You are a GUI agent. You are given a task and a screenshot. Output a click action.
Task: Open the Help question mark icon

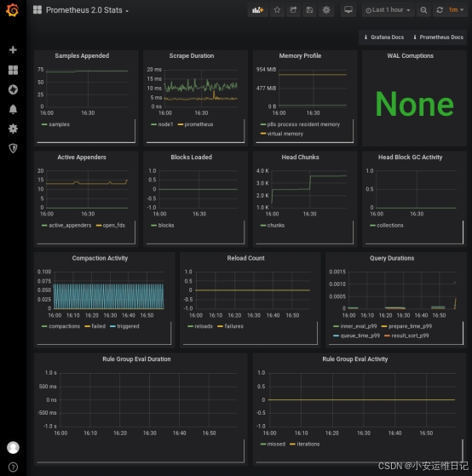[13, 467]
